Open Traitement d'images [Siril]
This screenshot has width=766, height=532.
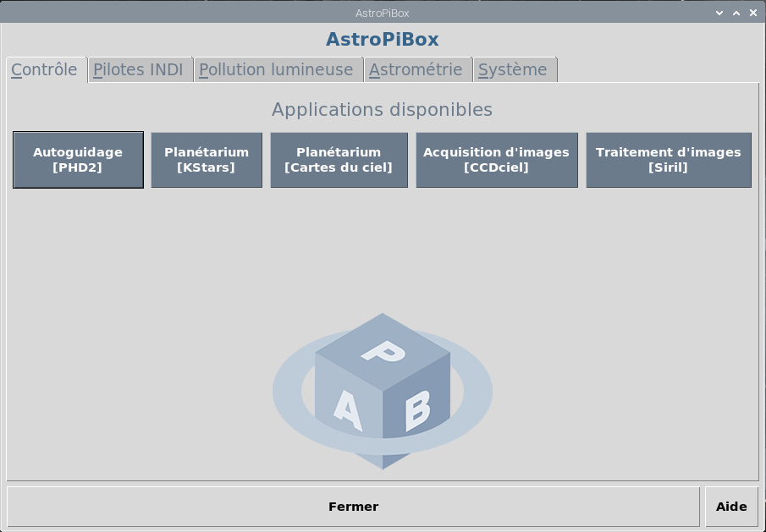pos(668,160)
